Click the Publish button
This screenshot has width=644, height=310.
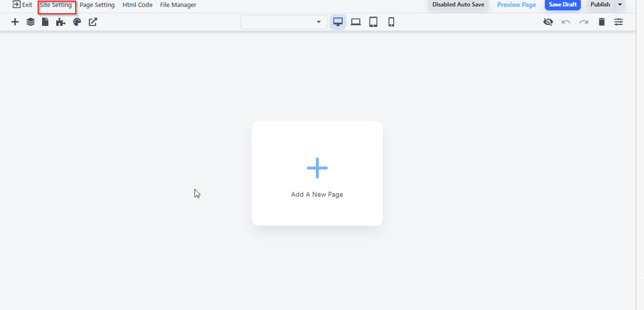pyautogui.click(x=600, y=5)
